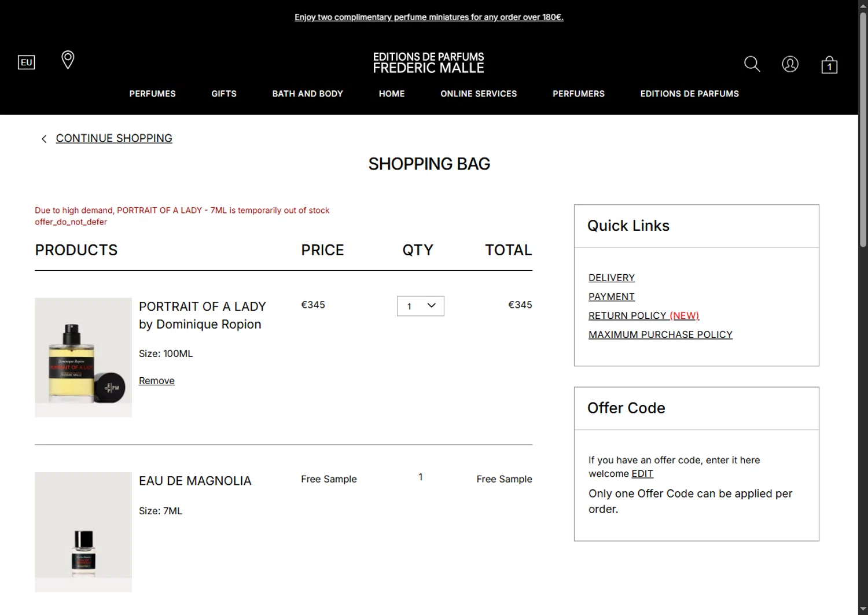Click the Continue Shopping link
Screen dimensions: 868x615
[114, 138]
